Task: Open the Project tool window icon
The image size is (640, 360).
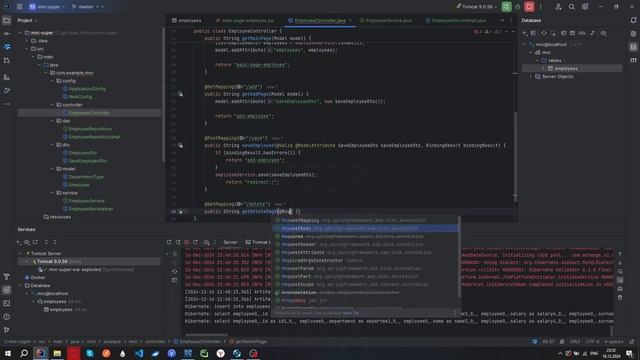Action: coord(7,20)
